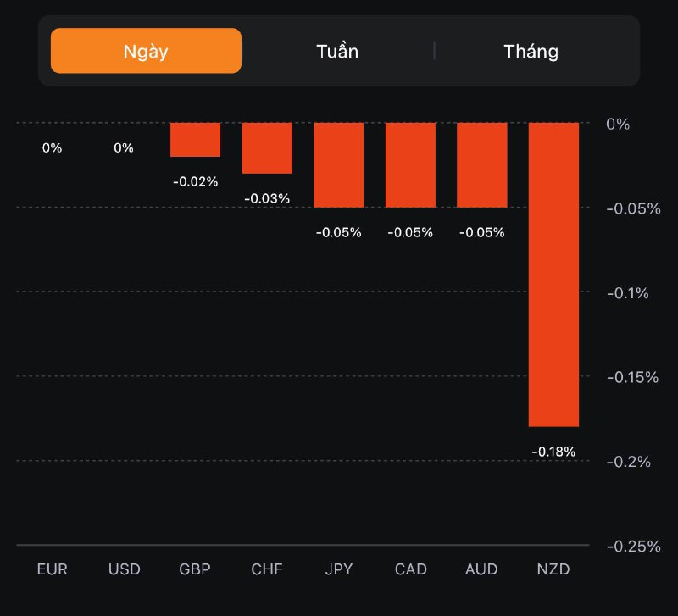Click the -0.02% value under GBP bar
This screenshot has height=616, width=678.
click(196, 181)
